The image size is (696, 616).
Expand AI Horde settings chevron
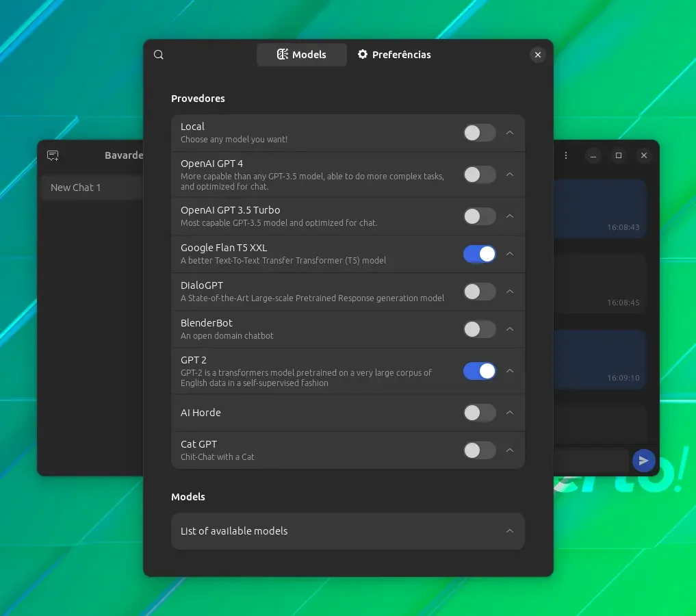click(x=510, y=413)
